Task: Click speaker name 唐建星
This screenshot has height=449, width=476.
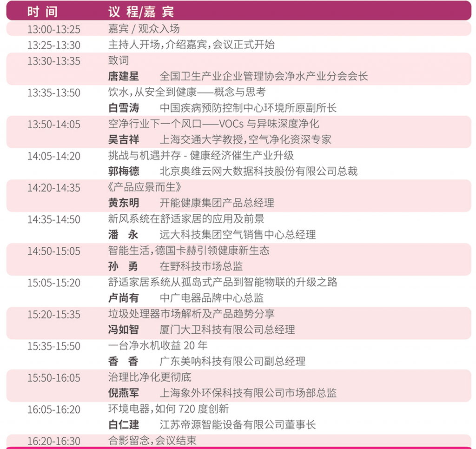Action: [124, 76]
